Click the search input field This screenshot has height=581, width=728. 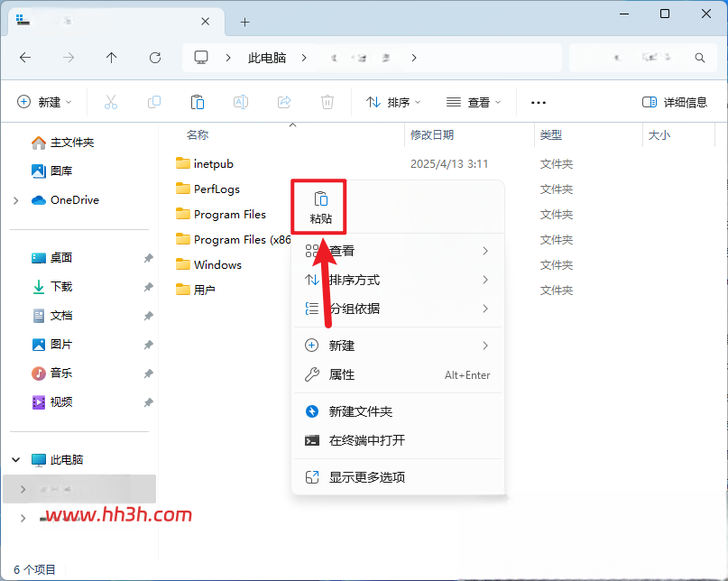643,58
